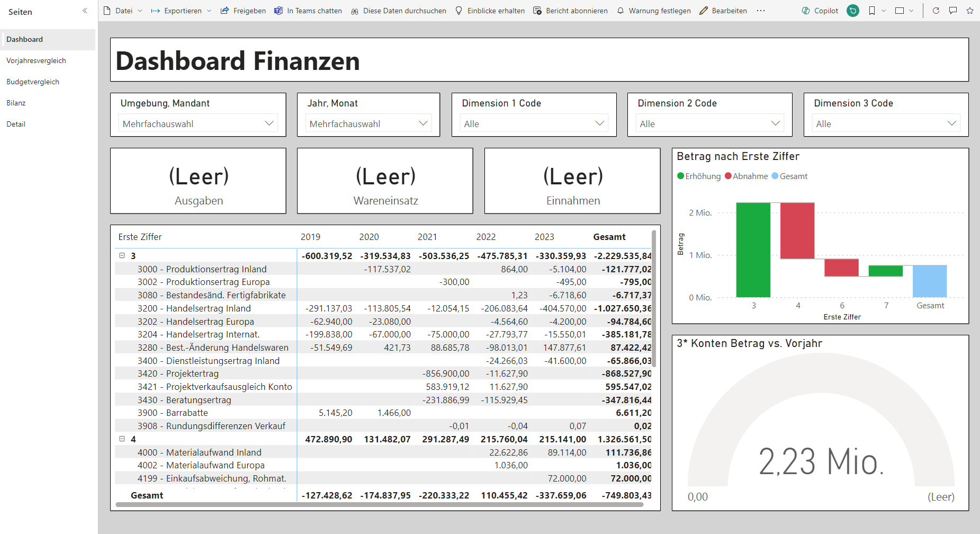This screenshot has height=534, width=980.
Task: Click Bearbeiten to edit the report
Action: [723, 11]
